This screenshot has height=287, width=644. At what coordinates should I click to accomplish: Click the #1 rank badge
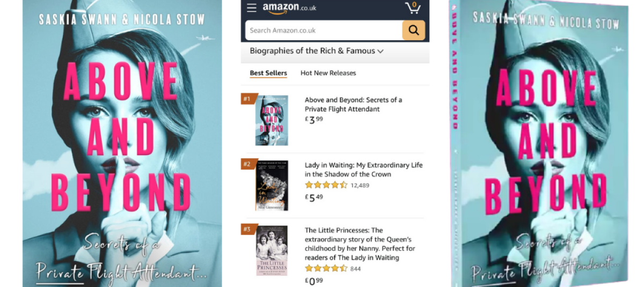coord(247,99)
